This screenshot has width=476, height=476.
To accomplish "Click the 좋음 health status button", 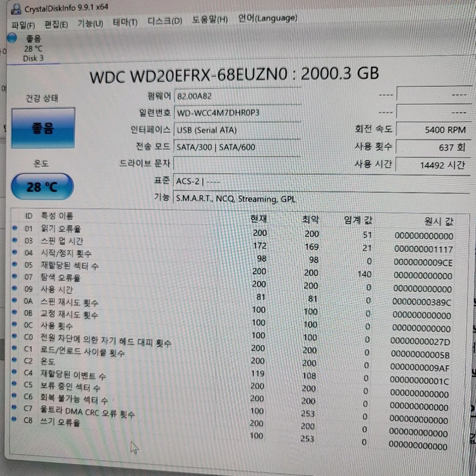I will 43,128.
